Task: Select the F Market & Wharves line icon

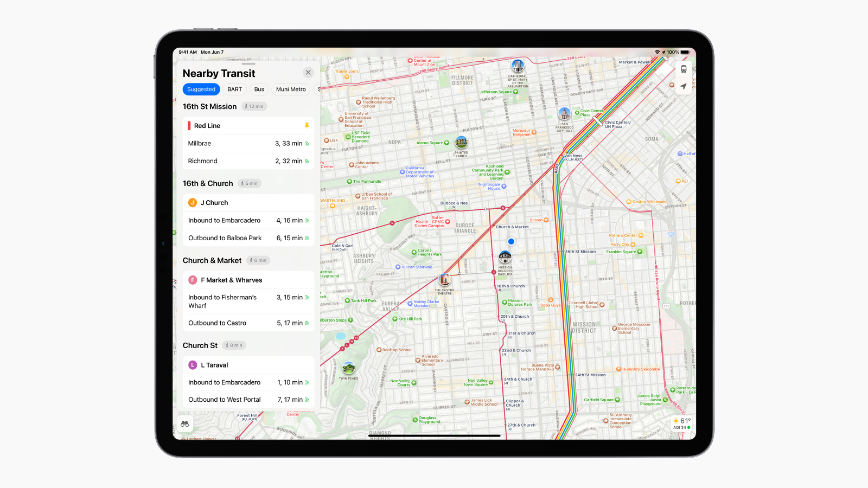Action: click(193, 280)
